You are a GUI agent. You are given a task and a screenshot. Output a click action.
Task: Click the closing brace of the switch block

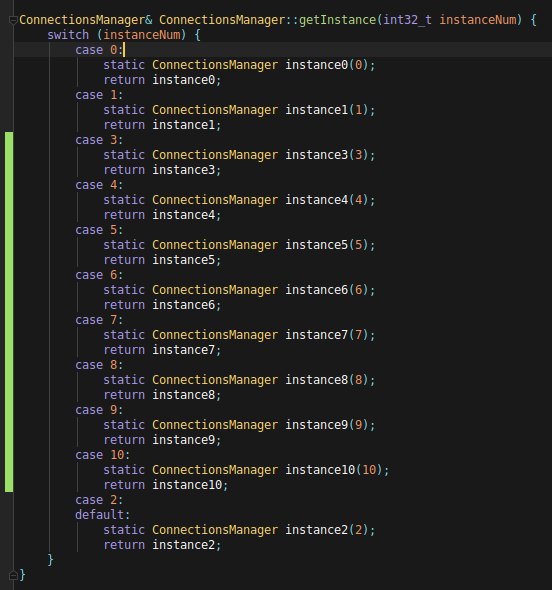(x=50, y=560)
